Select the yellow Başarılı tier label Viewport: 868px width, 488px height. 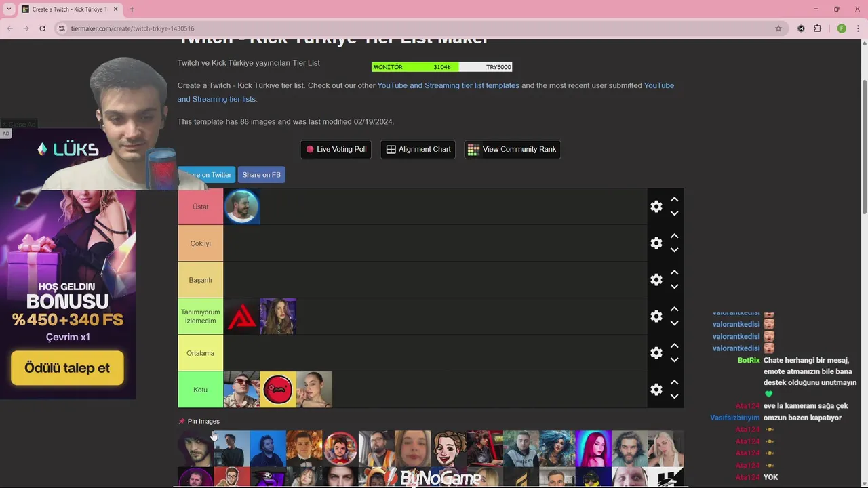tap(200, 280)
